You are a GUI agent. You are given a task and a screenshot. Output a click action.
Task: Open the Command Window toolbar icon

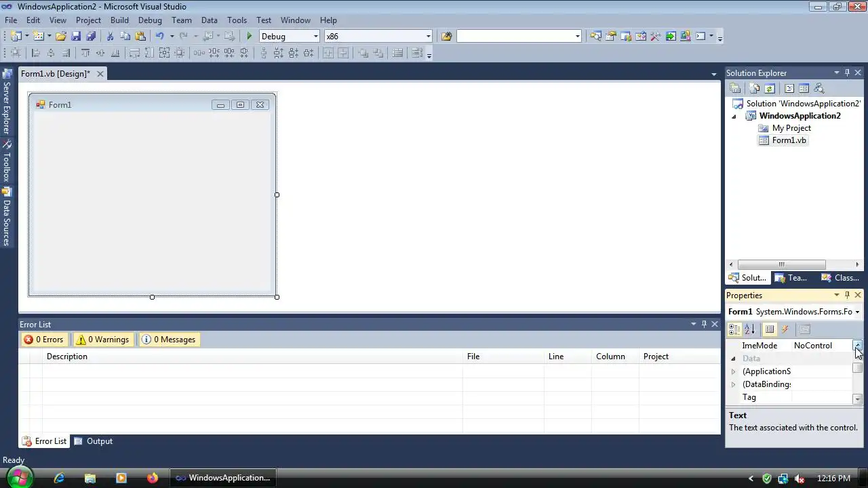pyautogui.click(x=701, y=36)
